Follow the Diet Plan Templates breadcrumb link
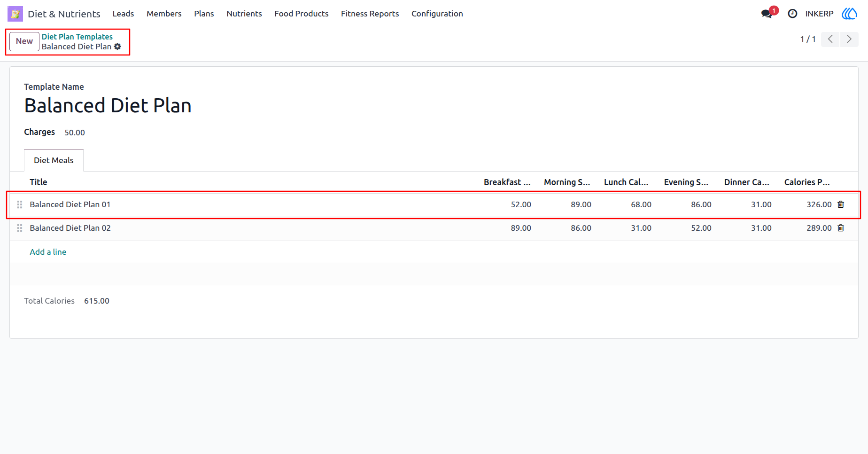The width and height of the screenshot is (868, 454). click(77, 37)
